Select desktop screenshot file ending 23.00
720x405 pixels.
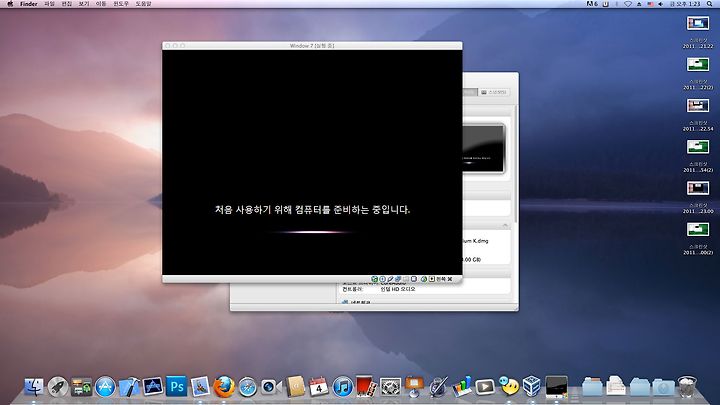click(x=698, y=188)
